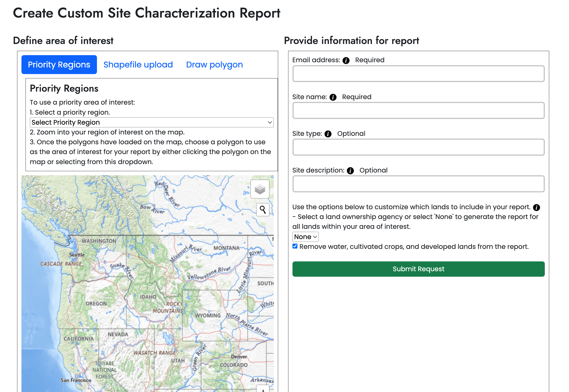
Task: Click into the Email address field
Action: 418,74
